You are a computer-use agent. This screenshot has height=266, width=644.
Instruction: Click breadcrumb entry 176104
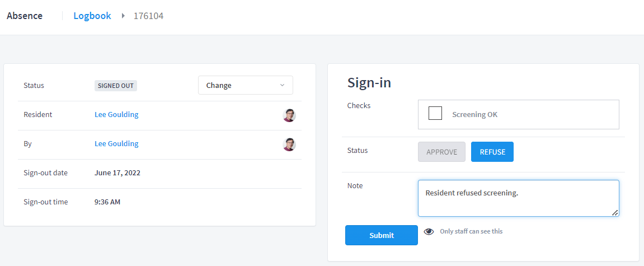(x=149, y=16)
